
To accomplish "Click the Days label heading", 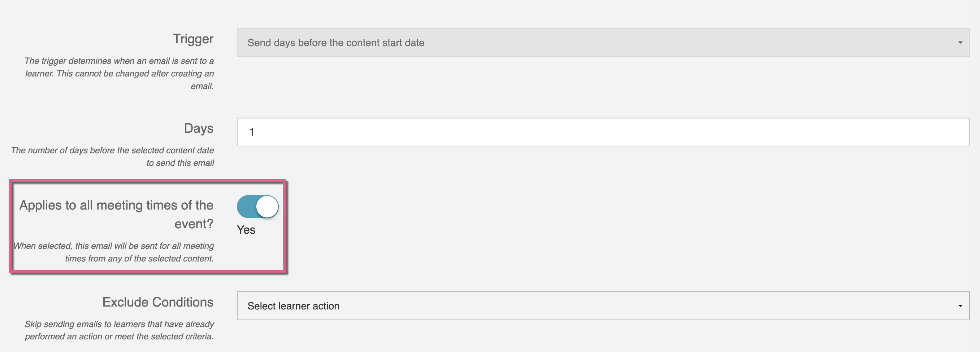I will pyautogui.click(x=198, y=128).
